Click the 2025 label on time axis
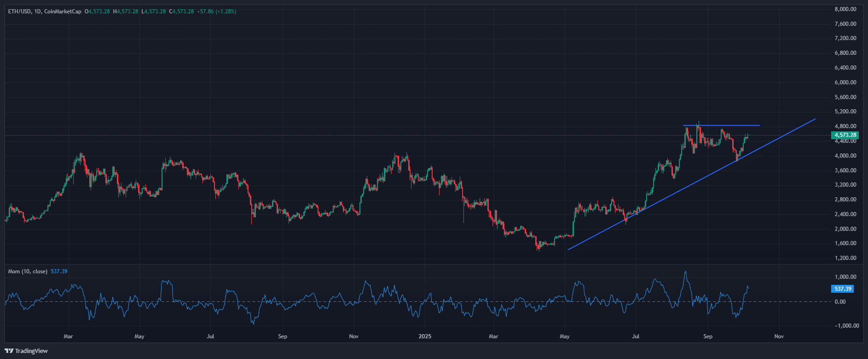 click(425, 336)
